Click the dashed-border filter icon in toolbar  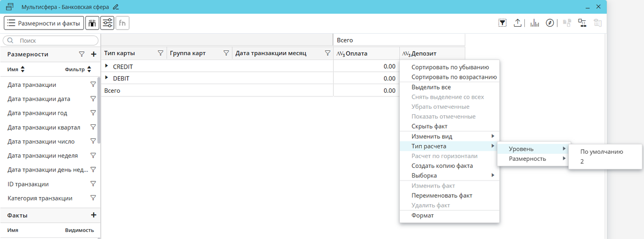click(x=502, y=23)
